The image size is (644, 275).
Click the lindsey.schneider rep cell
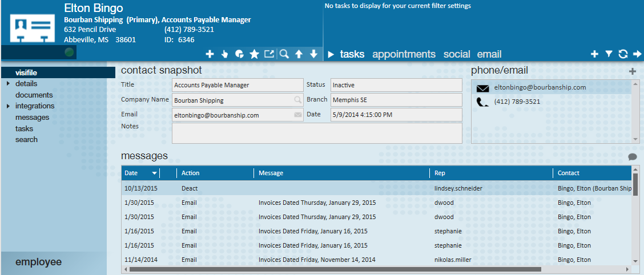pos(458,188)
